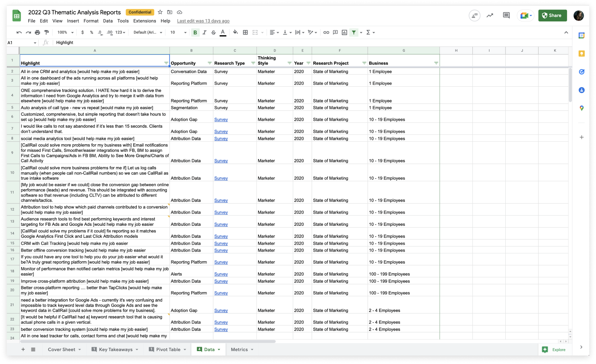Click the cloud save status icon
The height and width of the screenshot is (364, 596).
(x=180, y=12)
